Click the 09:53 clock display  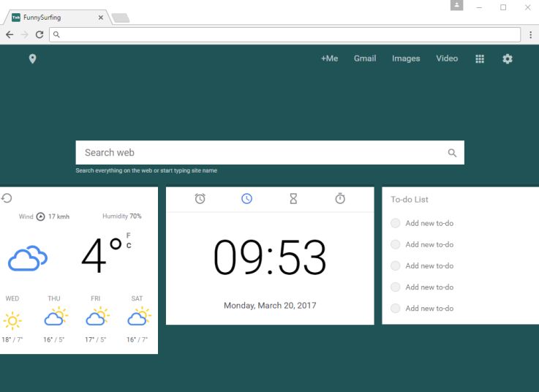[x=270, y=257]
